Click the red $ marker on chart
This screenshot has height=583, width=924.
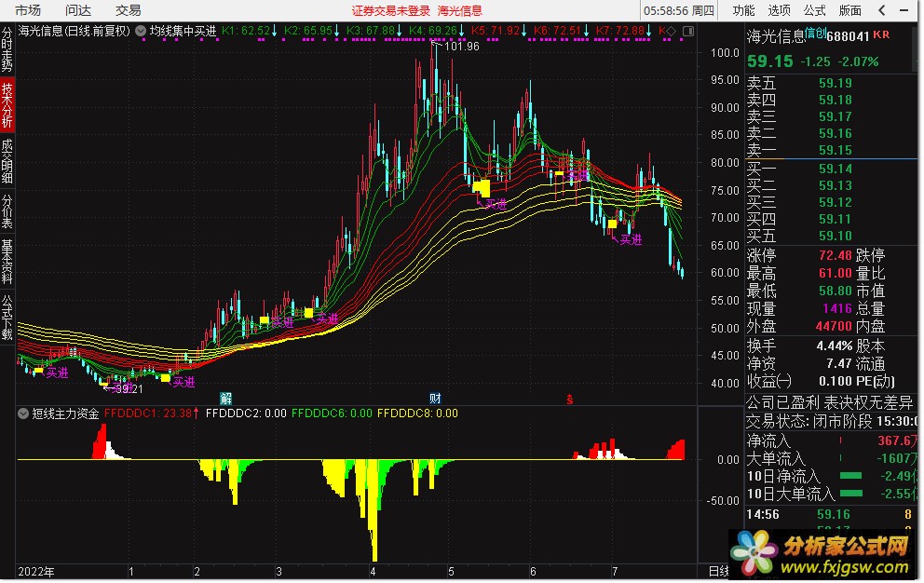(x=569, y=400)
